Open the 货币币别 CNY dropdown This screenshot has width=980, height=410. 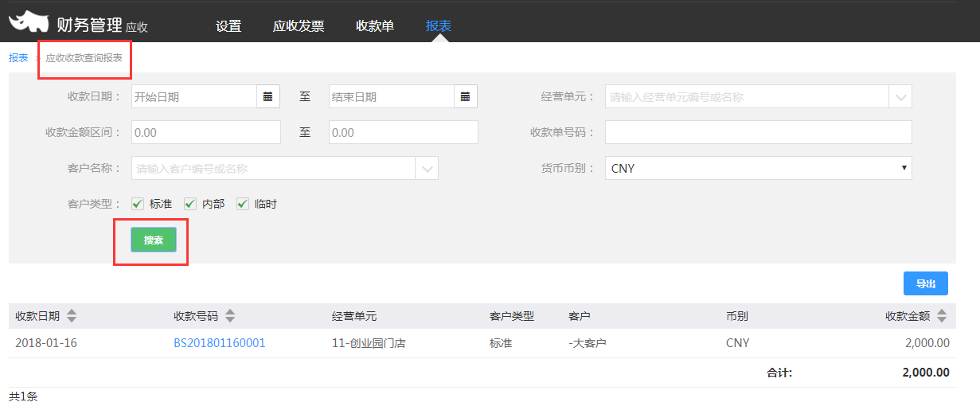click(x=759, y=168)
